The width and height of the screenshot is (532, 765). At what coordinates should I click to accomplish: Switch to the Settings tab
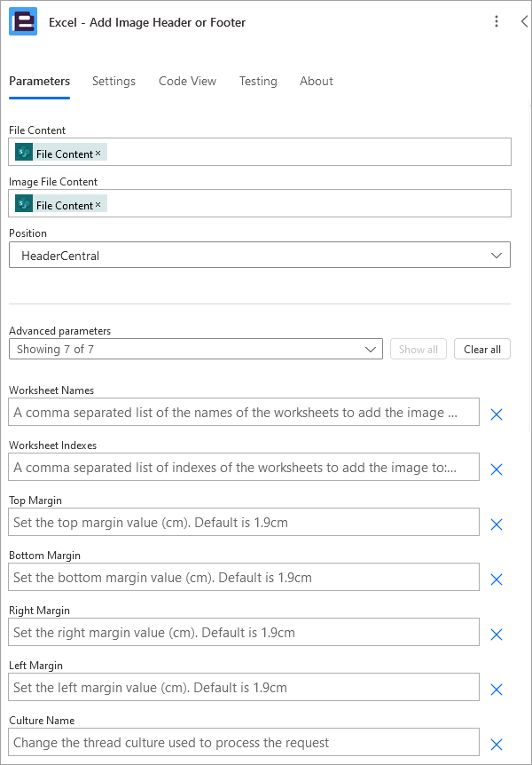(113, 81)
